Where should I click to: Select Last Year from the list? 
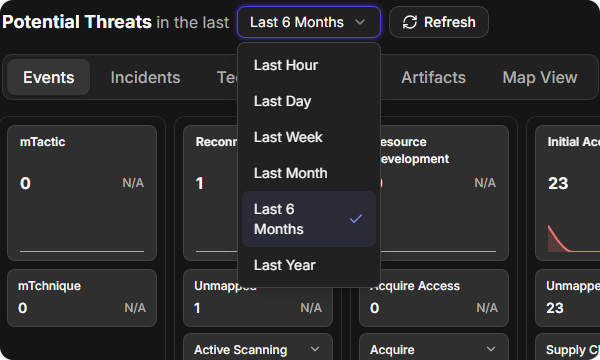point(309,265)
